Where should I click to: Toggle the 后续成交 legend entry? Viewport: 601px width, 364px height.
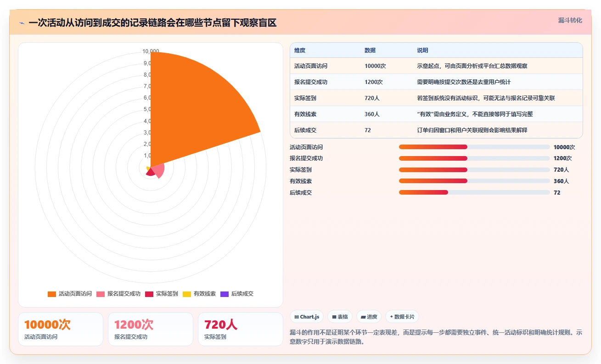237,294
